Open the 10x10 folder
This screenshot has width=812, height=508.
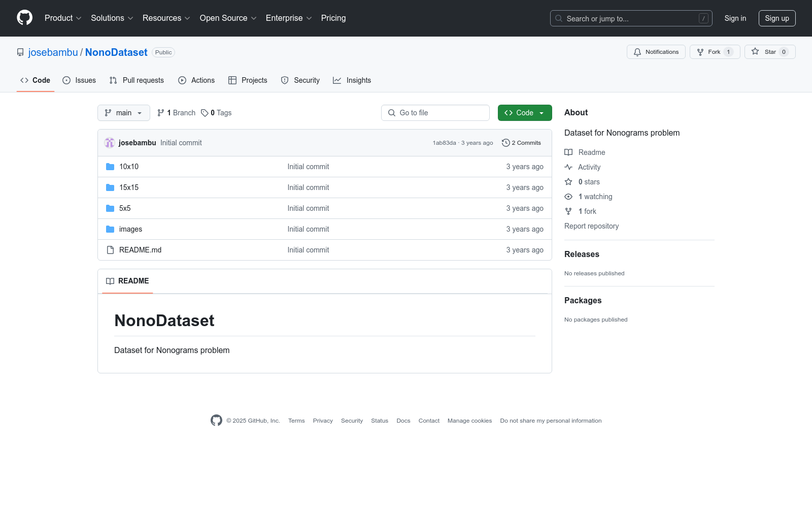tap(129, 167)
